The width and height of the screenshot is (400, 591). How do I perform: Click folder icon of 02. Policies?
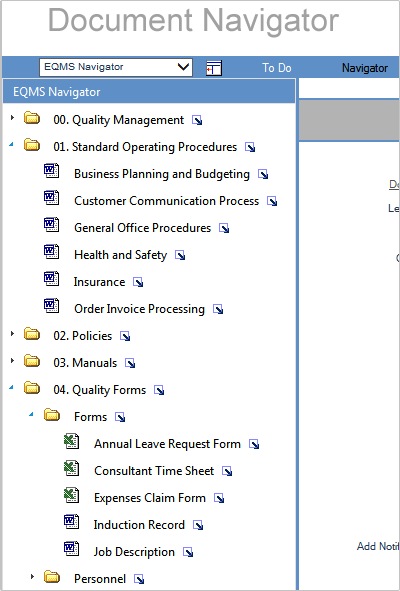point(32,334)
